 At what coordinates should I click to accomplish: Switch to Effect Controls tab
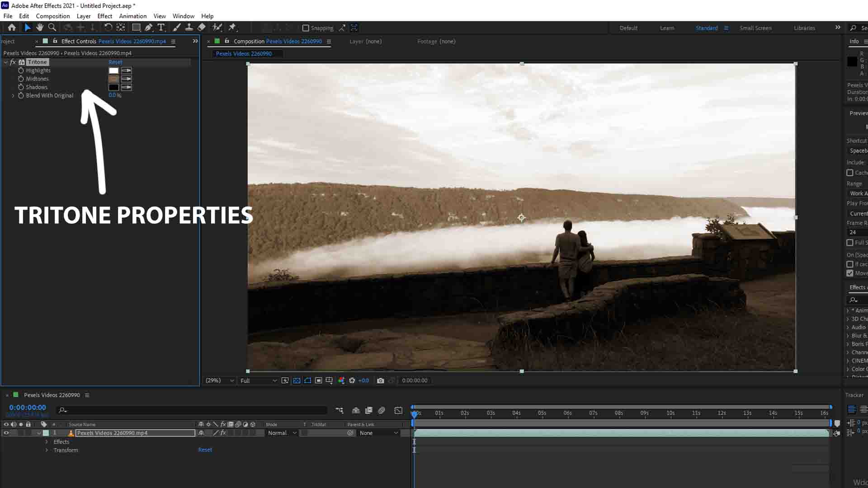point(113,41)
